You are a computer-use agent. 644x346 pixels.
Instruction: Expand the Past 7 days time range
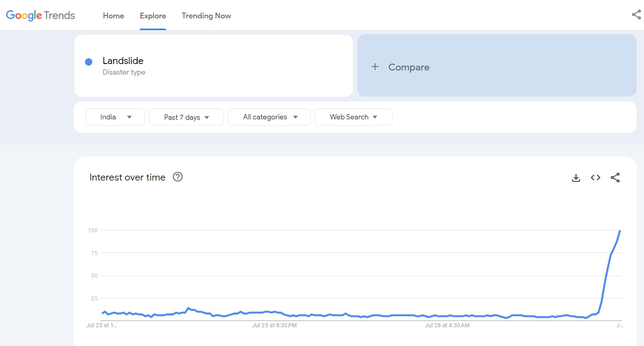tap(186, 117)
